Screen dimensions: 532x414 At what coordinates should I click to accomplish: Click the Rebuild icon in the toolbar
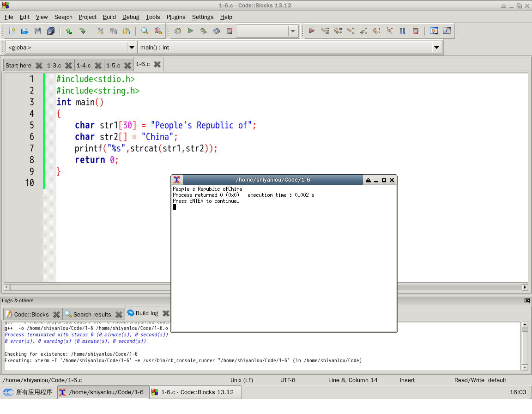click(217, 31)
